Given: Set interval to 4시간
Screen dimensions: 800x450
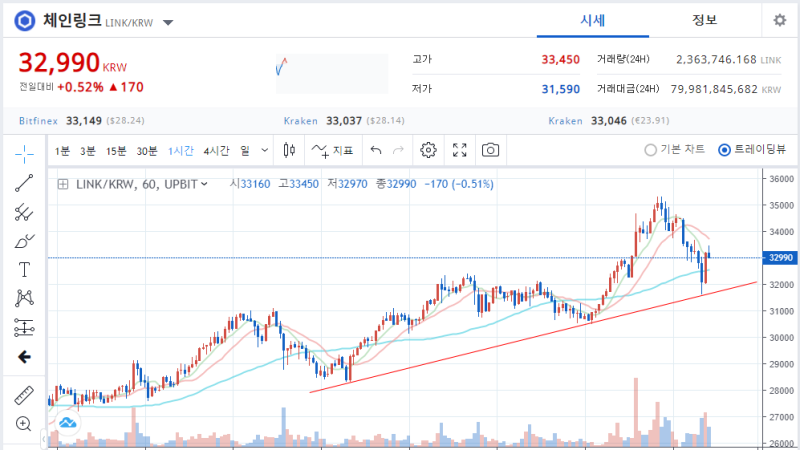Looking at the screenshot, I should coord(216,151).
